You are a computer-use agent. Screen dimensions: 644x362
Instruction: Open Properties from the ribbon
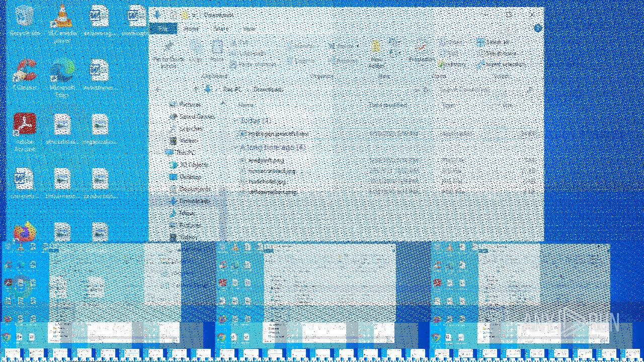pos(422,52)
